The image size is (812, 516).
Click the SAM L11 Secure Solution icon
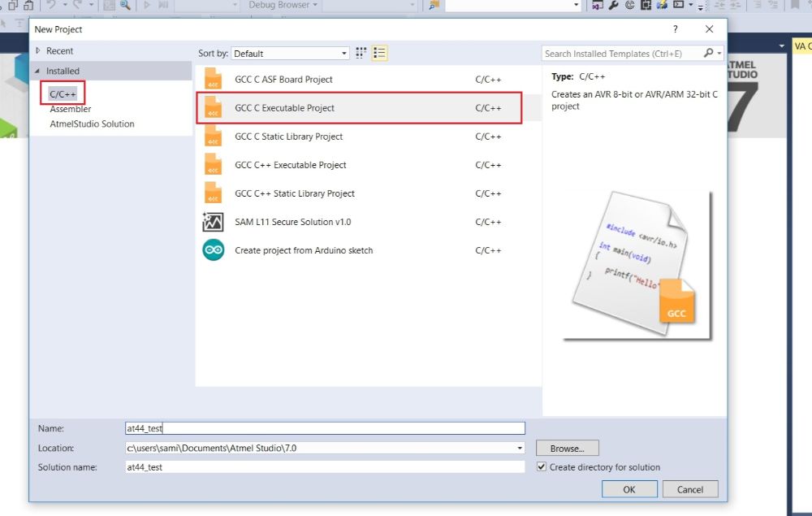point(213,222)
